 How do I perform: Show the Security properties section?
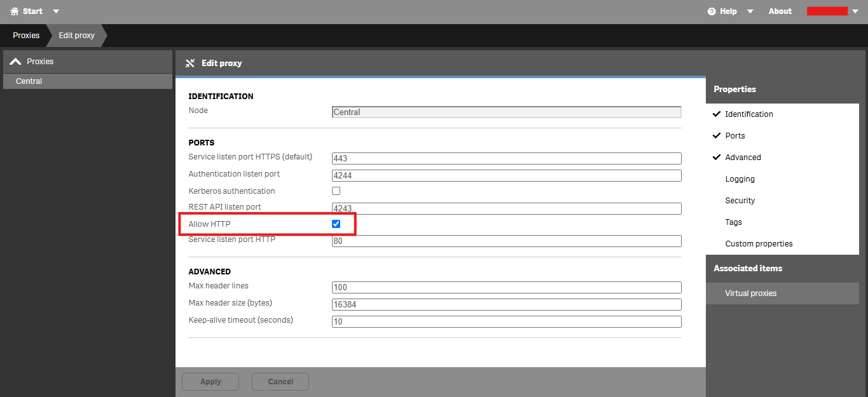(x=740, y=201)
